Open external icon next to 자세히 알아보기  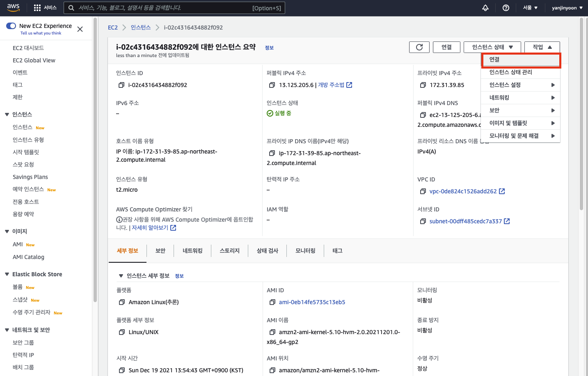click(173, 228)
